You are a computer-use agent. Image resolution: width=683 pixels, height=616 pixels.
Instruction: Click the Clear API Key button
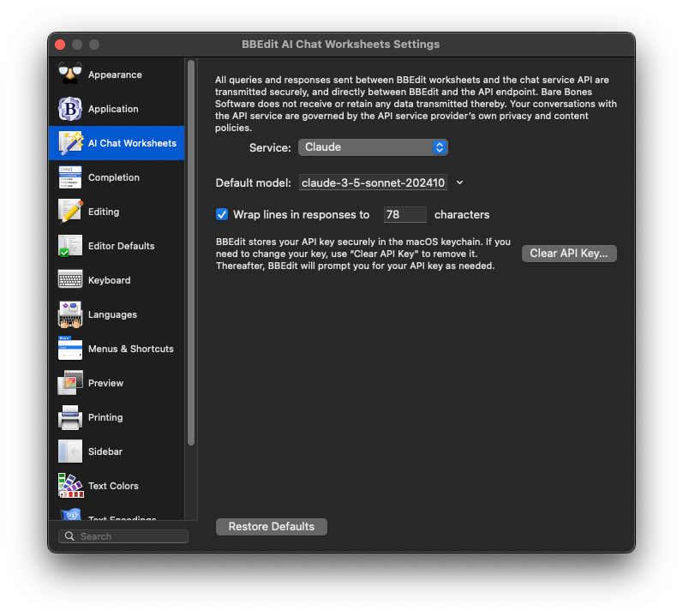[569, 254]
